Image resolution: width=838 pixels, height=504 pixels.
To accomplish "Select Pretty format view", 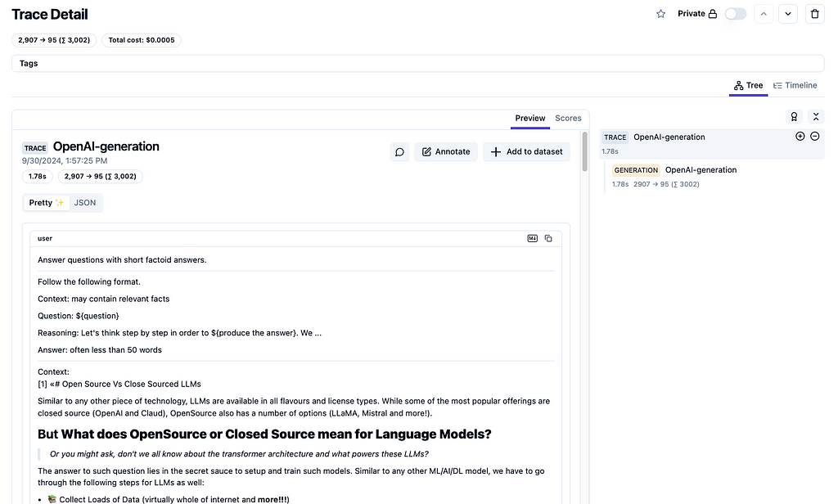I will [x=46, y=203].
